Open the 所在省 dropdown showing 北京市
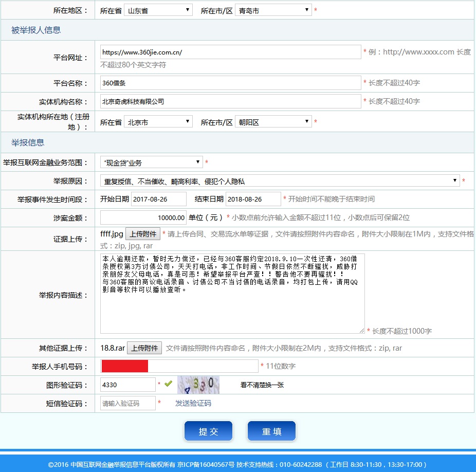 tap(158, 122)
